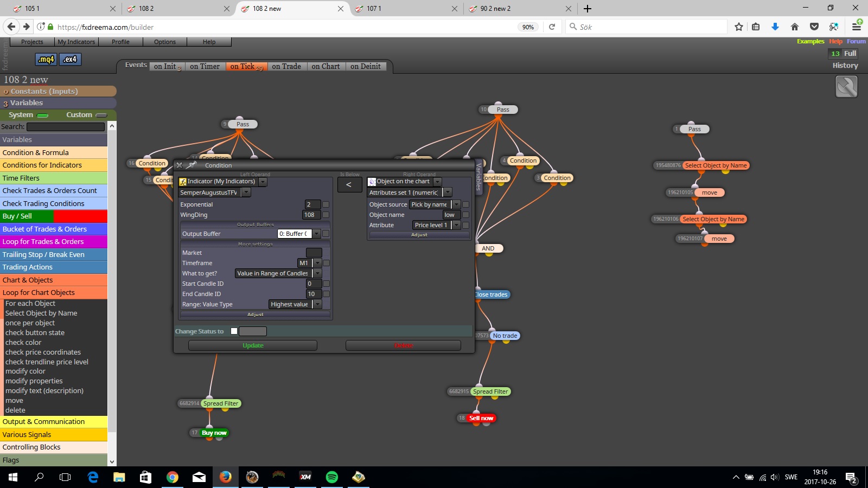The width and height of the screenshot is (868, 488).
Task: Open the Pocket icon in the toolbar
Action: pos(814,27)
